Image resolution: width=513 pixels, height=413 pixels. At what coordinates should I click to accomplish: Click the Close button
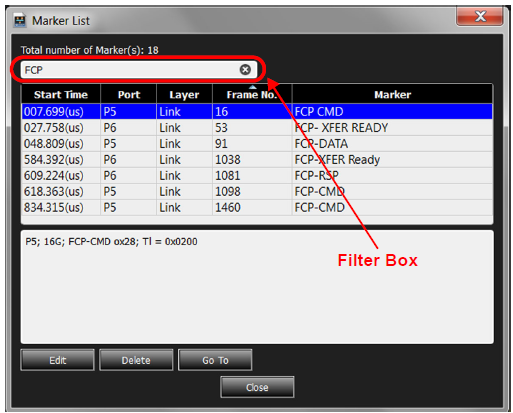tap(257, 387)
